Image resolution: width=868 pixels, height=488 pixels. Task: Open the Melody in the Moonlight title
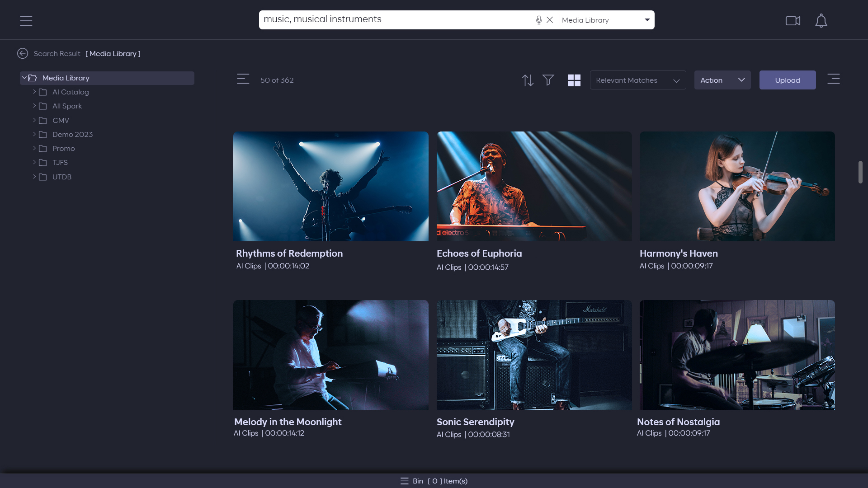pyautogui.click(x=288, y=422)
